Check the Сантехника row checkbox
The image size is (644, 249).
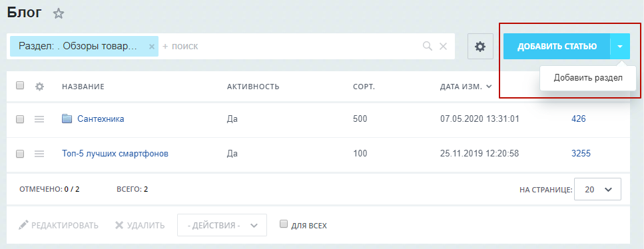point(20,119)
